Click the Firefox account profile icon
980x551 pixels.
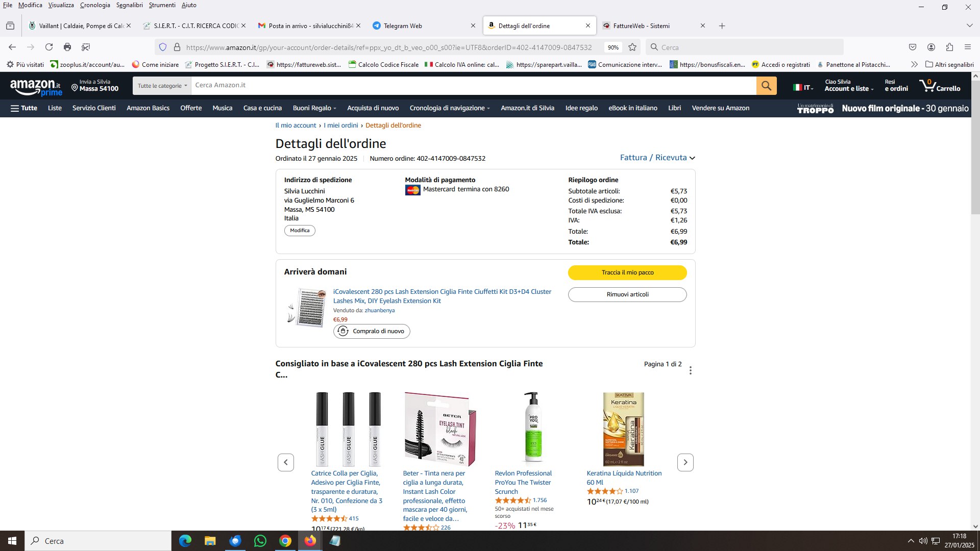(x=931, y=47)
